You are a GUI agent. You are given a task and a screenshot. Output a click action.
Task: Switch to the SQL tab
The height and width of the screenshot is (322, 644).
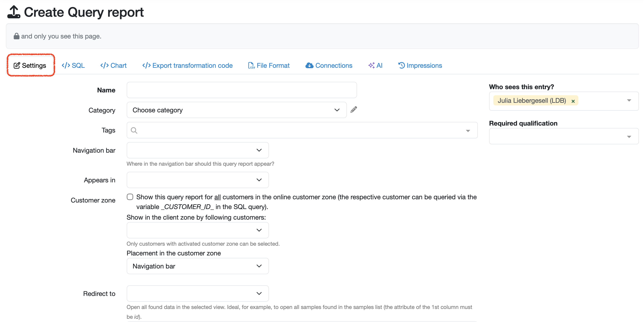(73, 66)
